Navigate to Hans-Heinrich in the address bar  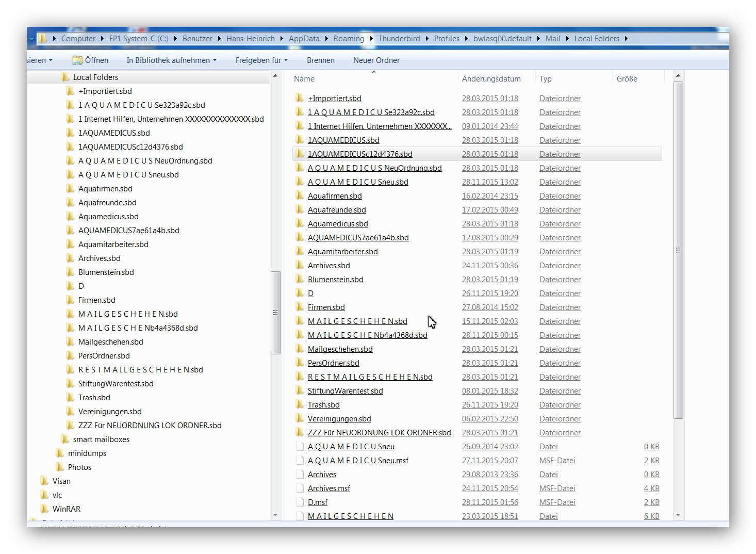251,38
